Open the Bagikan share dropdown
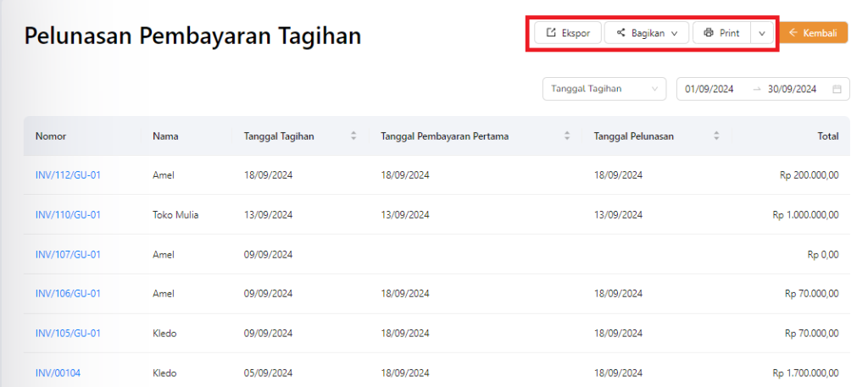The image size is (868, 387). point(647,33)
